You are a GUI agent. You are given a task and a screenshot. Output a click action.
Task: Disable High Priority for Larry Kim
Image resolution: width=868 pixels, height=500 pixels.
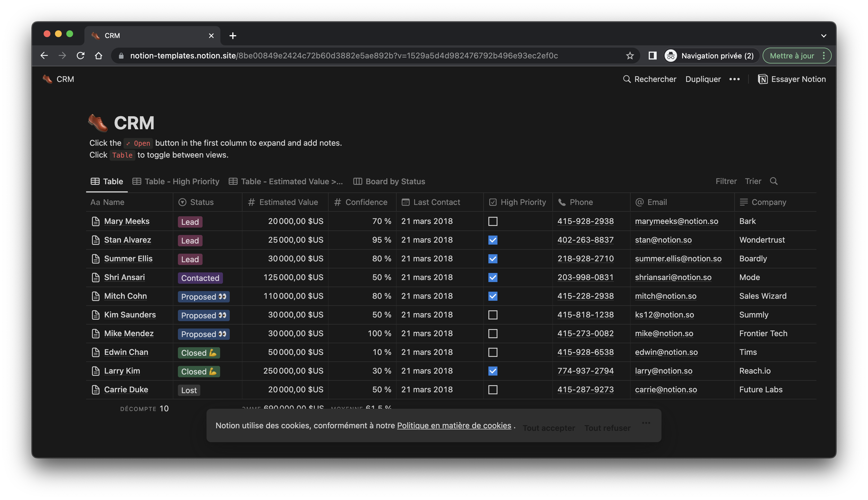[493, 371]
